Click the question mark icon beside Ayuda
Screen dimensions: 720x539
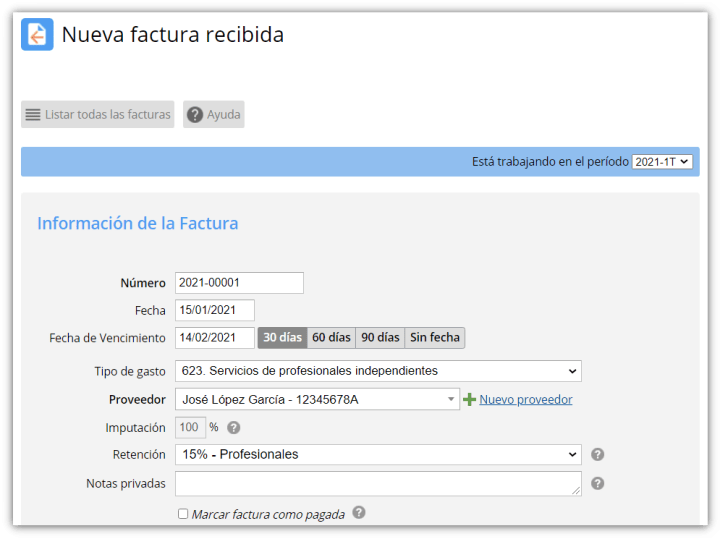tap(195, 114)
